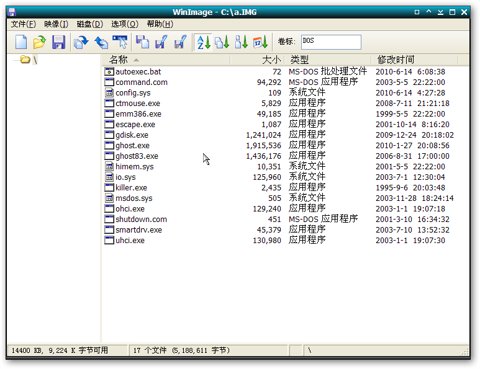Click the config.sys file icon
The width and height of the screenshot is (480, 369).
pos(109,93)
